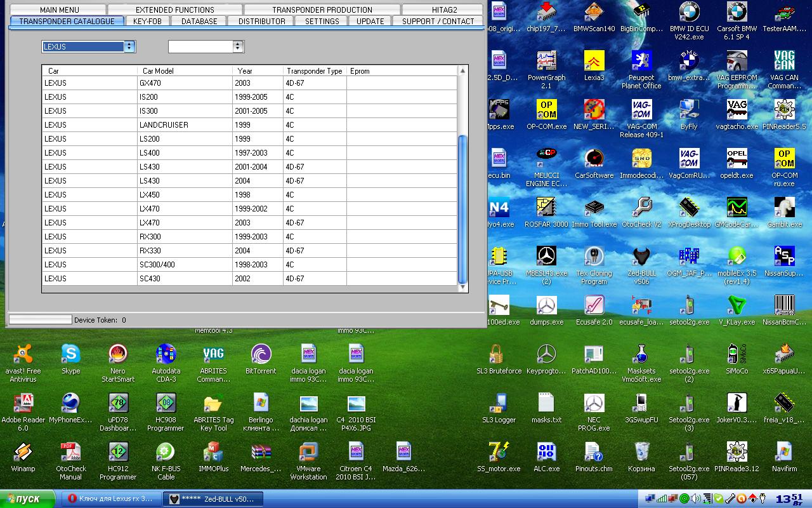This screenshot has width=812, height=508.
Task: Launch OP-COM.exe from the desktop
Action: click(x=546, y=110)
